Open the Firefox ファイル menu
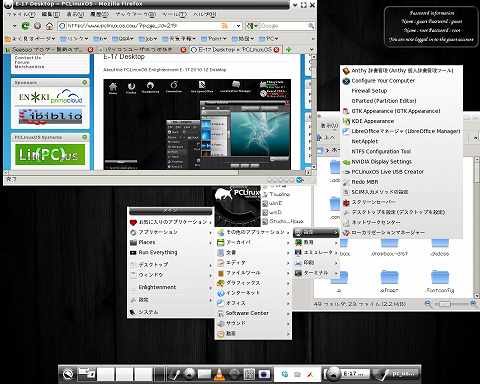This screenshot has height=384, width=480. tap(21, 14)
